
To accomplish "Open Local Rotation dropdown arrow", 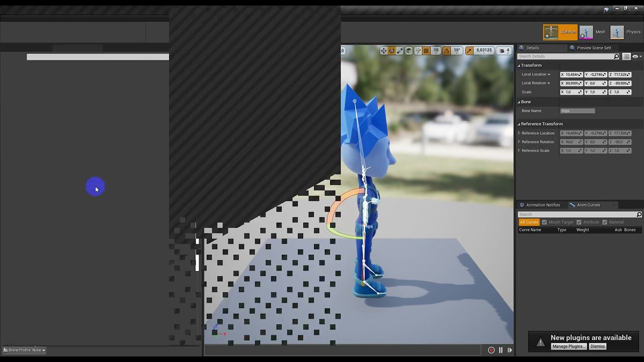I will 549,83.
